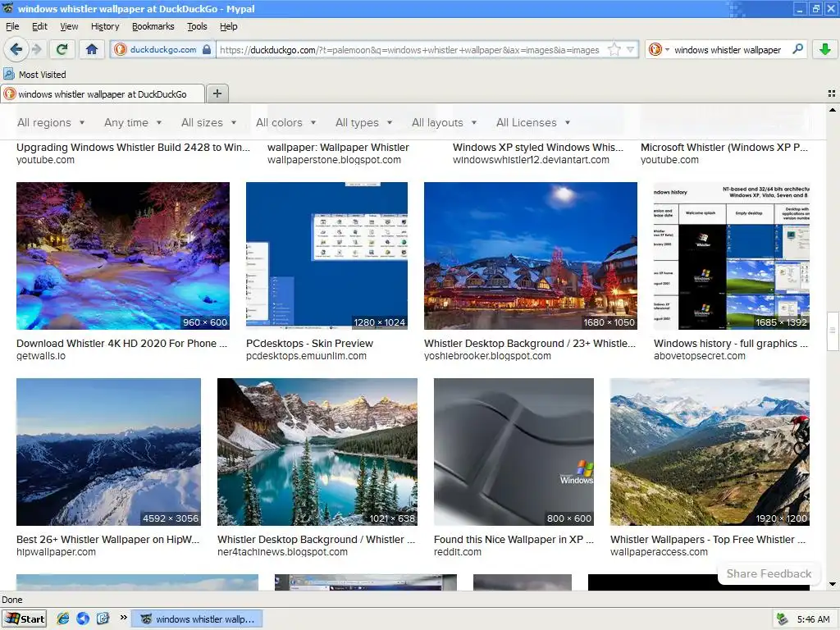Click the getwalls.io source text
This screenshot has width=840, height=630.
41,356
